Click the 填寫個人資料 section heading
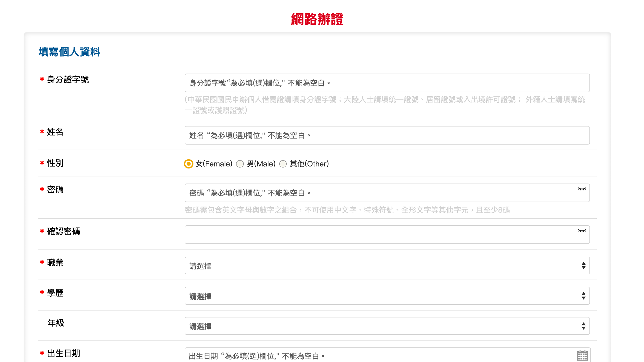Viewport: 644px width, 362px height. (69, 52)
